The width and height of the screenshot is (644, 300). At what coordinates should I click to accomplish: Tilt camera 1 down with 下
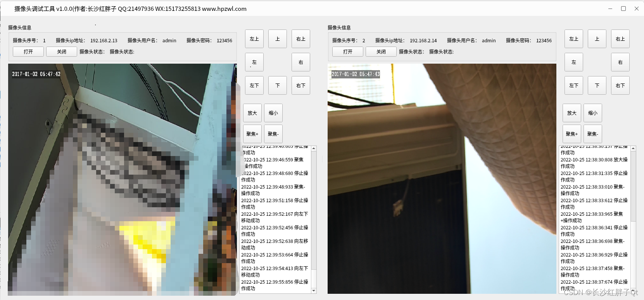[x=278, y=85]
